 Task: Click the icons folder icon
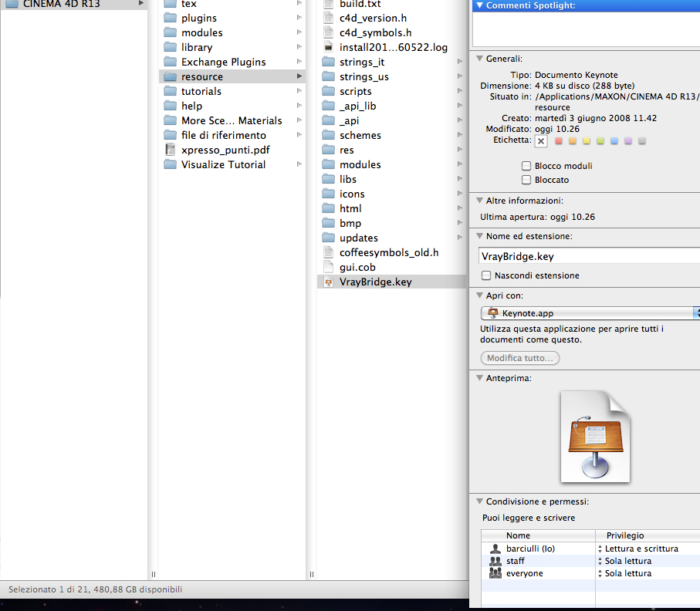point(329,194)
